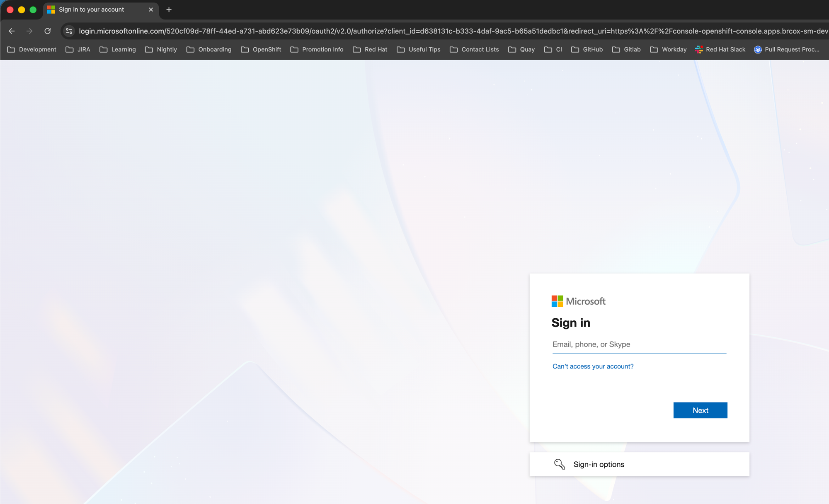This screenshot has height=504, width=829.
Task: Click the Sign in heading text
Action: click(571, 323)
